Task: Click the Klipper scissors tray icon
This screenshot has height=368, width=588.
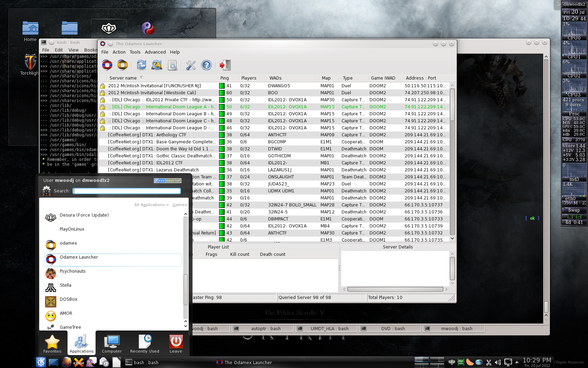Action: click(489, 362)
